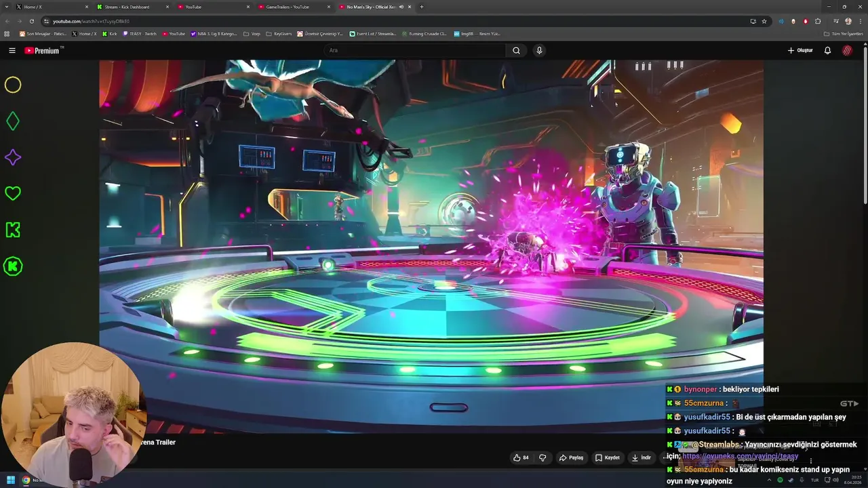Open the browser extensions puzzle icon
Image resolution: width=868 pixels, height=488 pixels.
click(818, 21)
